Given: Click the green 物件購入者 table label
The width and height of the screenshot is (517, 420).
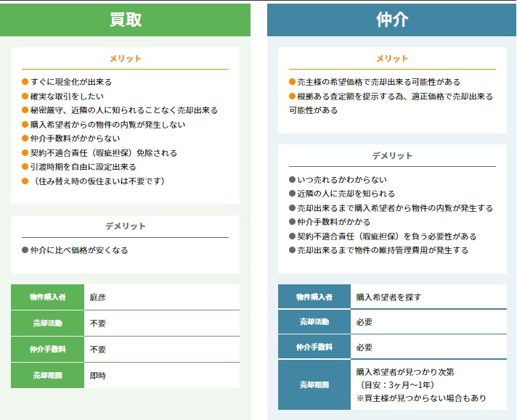Looking at the screenshot, I should tap(48, 297).
